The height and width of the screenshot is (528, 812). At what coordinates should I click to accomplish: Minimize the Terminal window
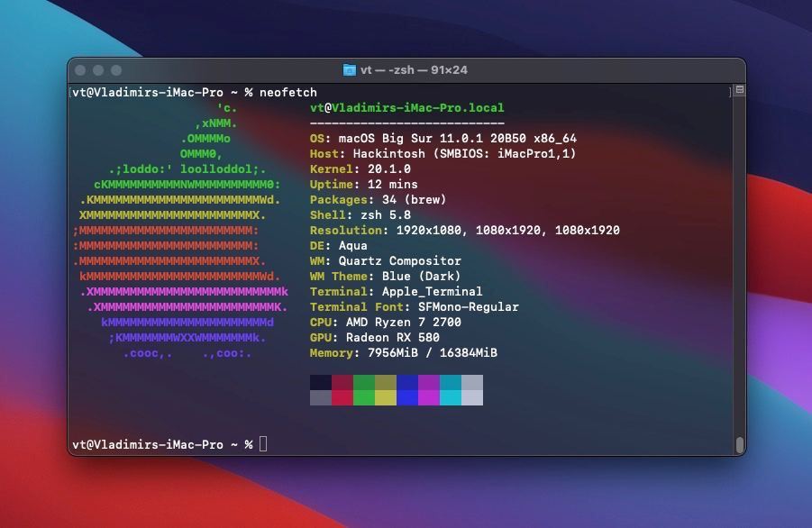click(98, 70)
